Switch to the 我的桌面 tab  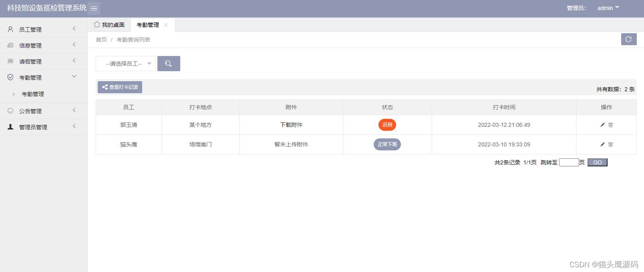[x=109, y=25]
